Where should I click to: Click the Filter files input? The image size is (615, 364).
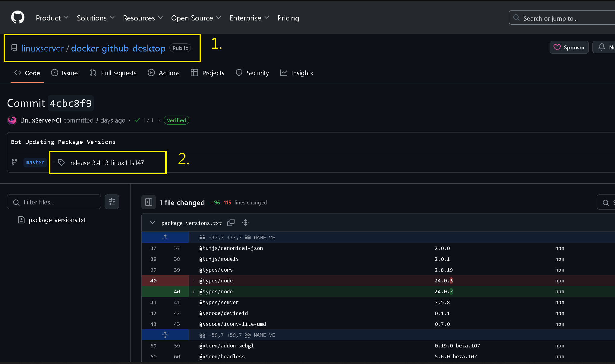click(54, 202)
